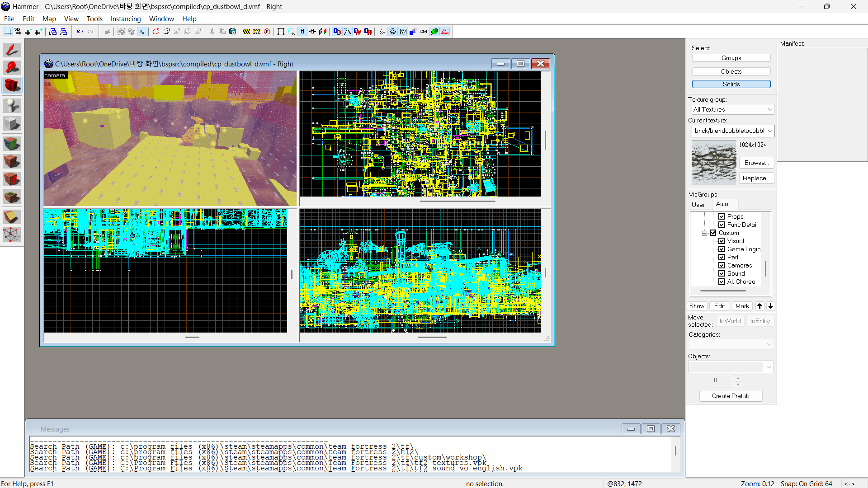
Task: Click the cobblestone texture preview thumbnail
Action: pyautogui.click(x=714, y=163)
